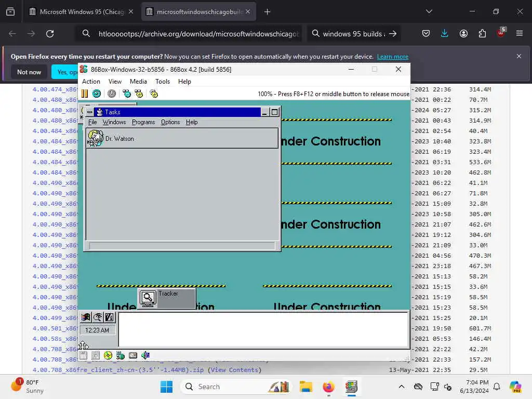Open Tasks window Programs menu
The height and width of the screenshot is (399, 532).
(143, 122)
